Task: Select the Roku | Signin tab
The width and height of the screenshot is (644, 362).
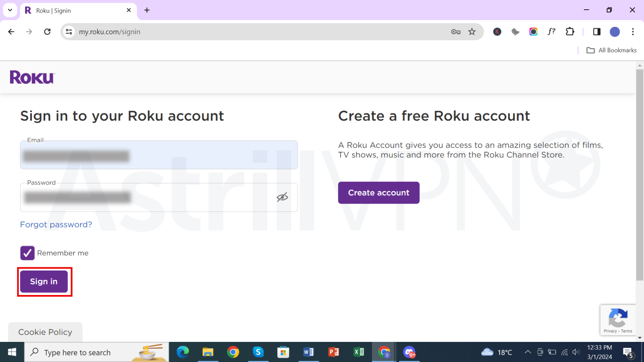Action: (x=75, y=10)
